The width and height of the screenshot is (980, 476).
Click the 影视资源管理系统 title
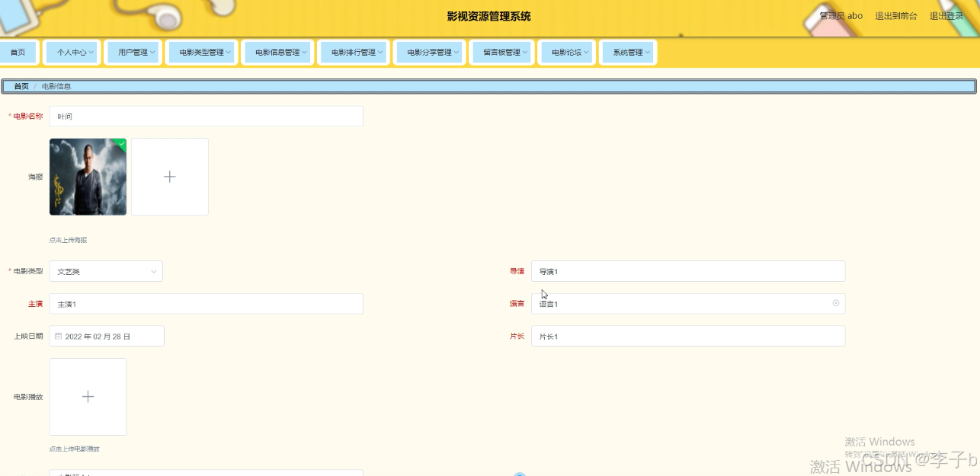click(x=489, y=16)
